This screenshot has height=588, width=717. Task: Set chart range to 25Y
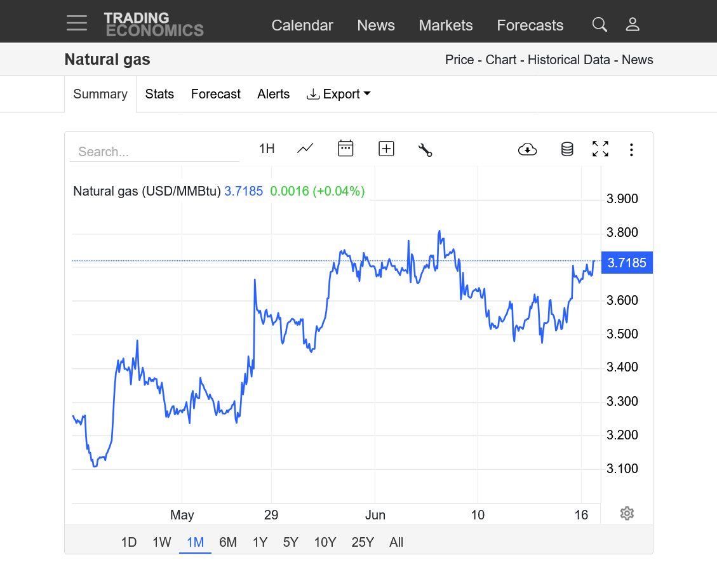click(363, 542)
